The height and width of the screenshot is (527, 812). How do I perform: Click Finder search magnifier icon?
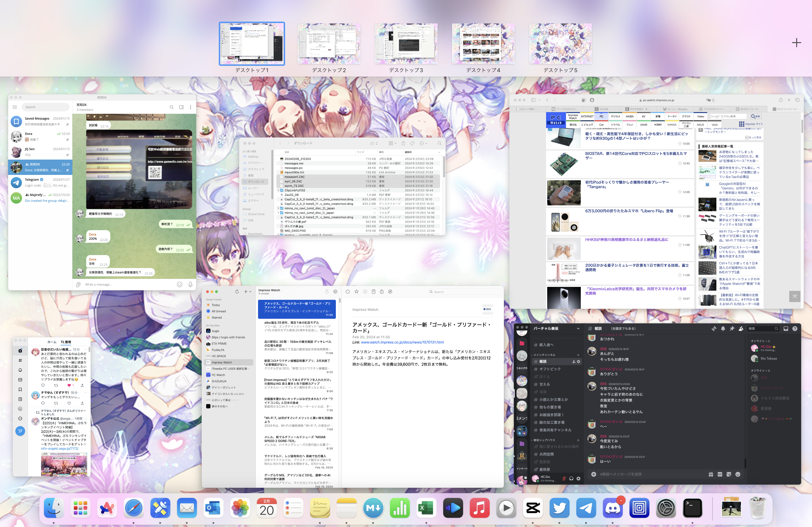point(439,143)
